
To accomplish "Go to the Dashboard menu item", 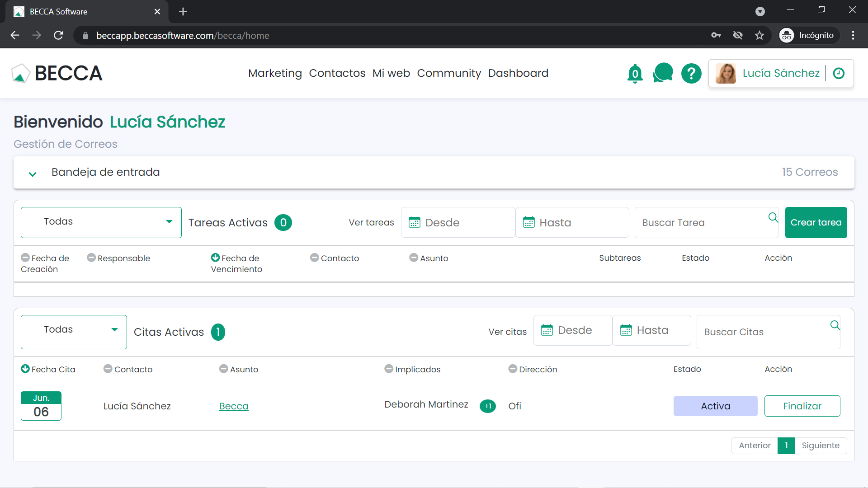I will click(518, 73).
